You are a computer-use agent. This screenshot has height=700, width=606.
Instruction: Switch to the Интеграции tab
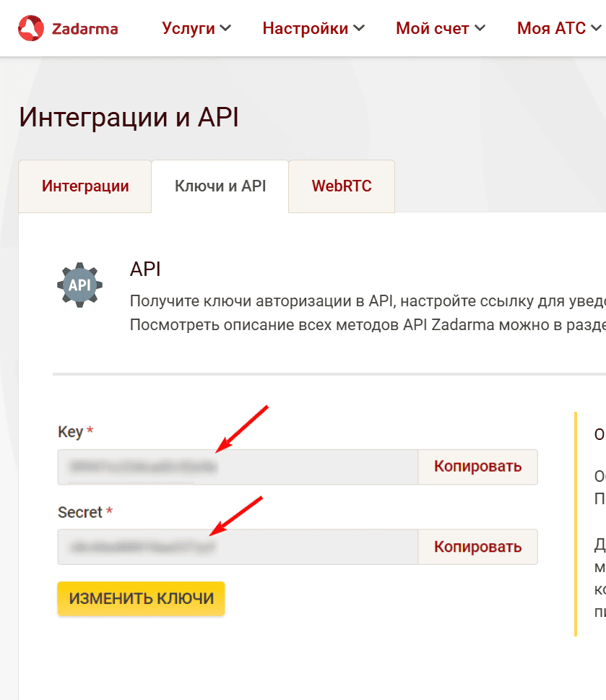click(85, 186)
